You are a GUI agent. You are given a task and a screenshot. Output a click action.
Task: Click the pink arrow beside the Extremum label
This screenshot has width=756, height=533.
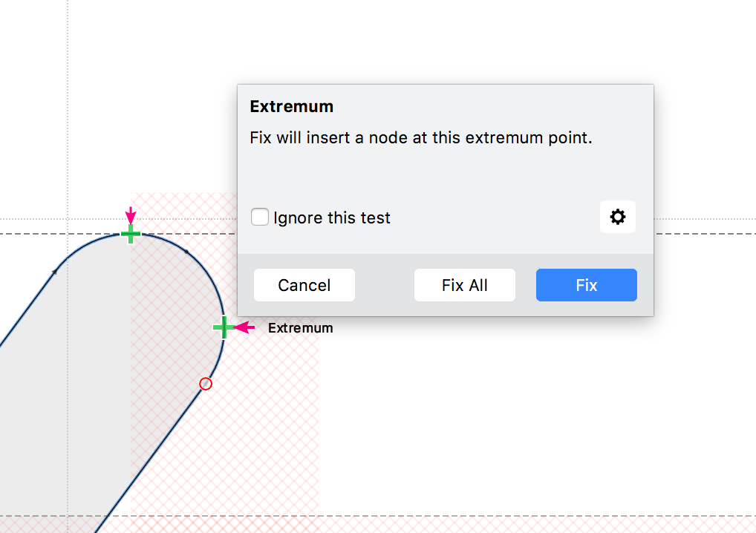[x=245, y=327]
